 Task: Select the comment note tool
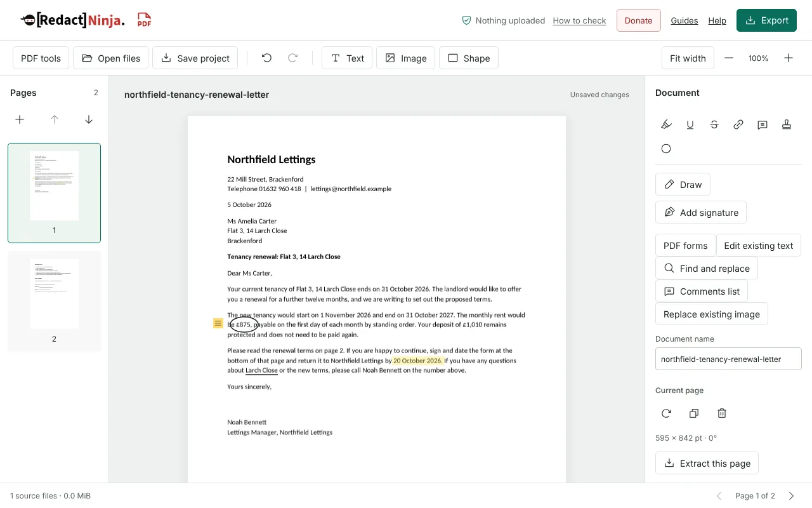763,124
